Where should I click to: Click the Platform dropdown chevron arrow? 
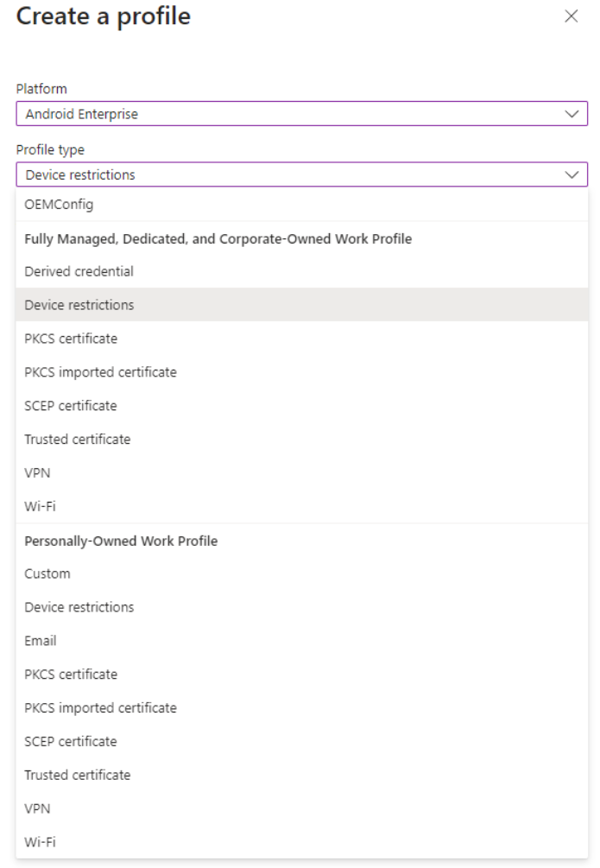coord(572,114)
